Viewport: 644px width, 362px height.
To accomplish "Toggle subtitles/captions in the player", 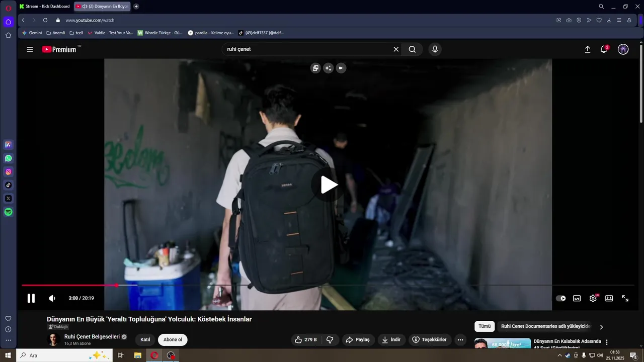I will 577,298.
